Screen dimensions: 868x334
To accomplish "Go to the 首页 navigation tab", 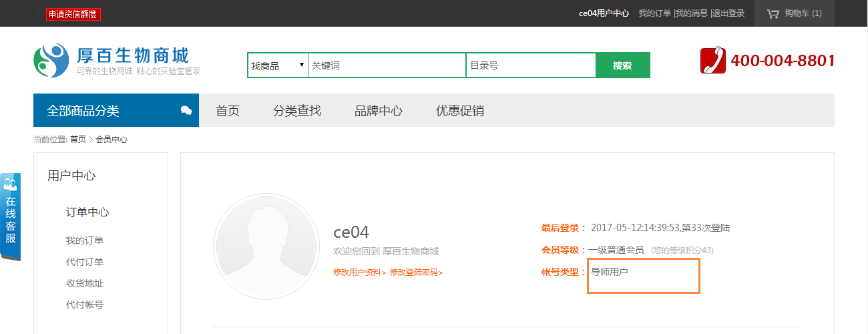I will 228,111.
